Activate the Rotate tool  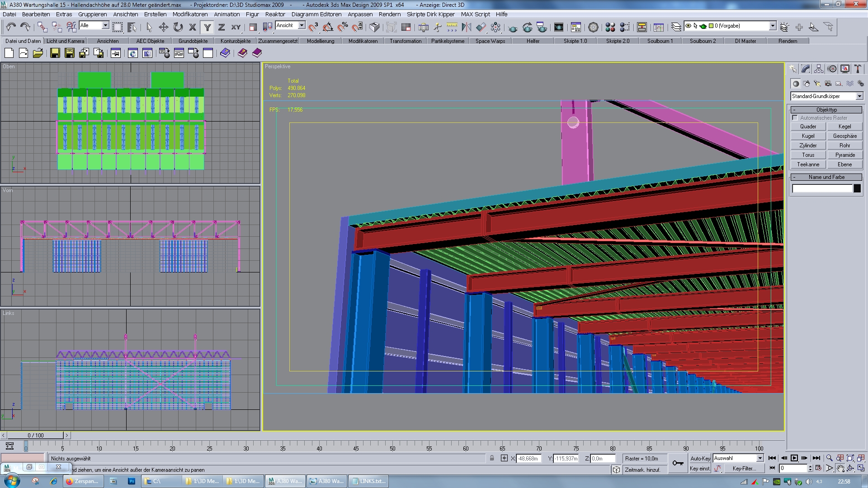point(178,28)
